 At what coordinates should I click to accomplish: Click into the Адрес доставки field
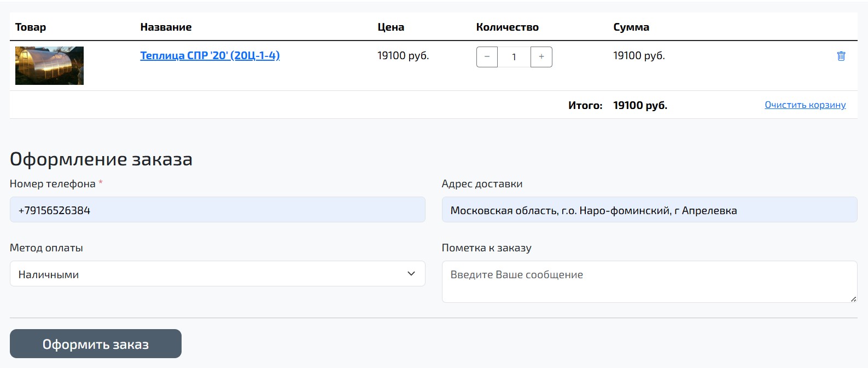pyautogui.click(x=649, y=210)
